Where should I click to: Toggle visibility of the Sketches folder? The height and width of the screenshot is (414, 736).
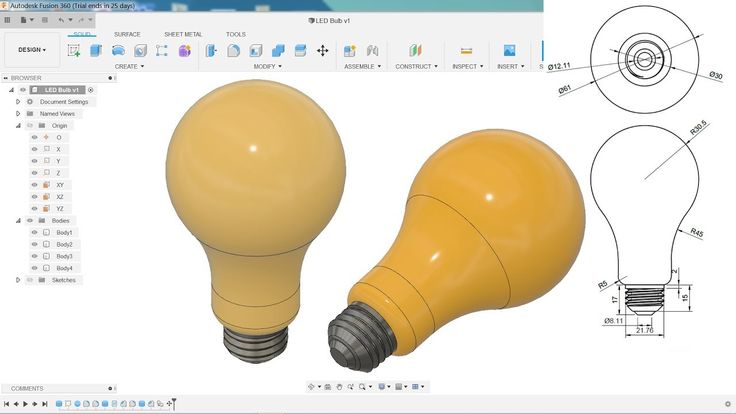tap(30, 280)
